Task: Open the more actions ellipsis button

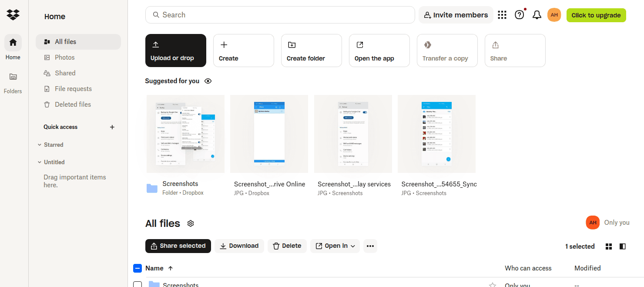Action: coord(370,246)
